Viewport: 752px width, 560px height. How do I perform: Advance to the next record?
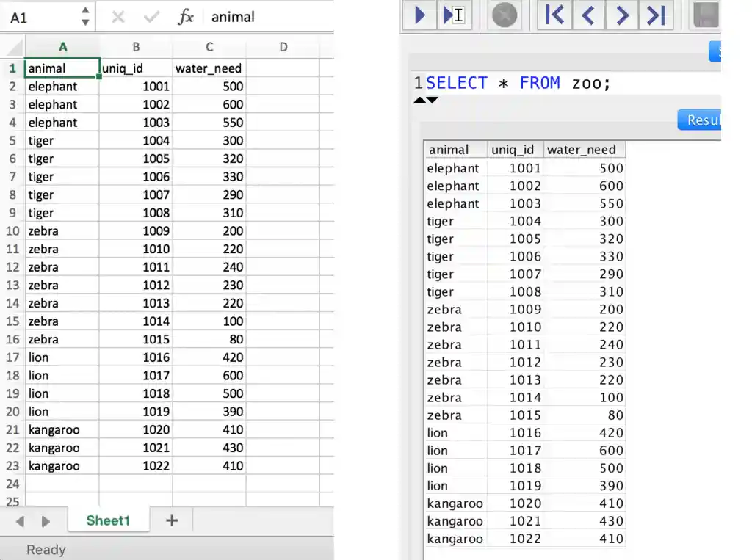(622, 15)
